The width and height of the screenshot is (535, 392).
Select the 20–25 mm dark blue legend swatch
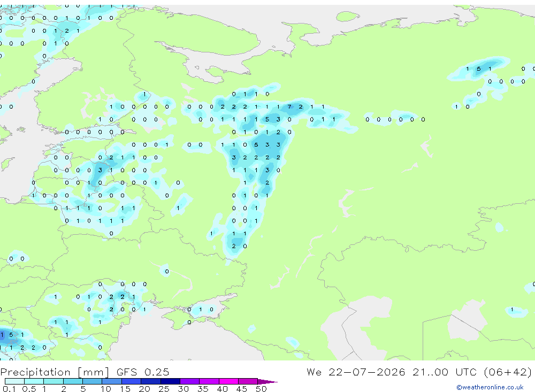[x=150, y=381]
